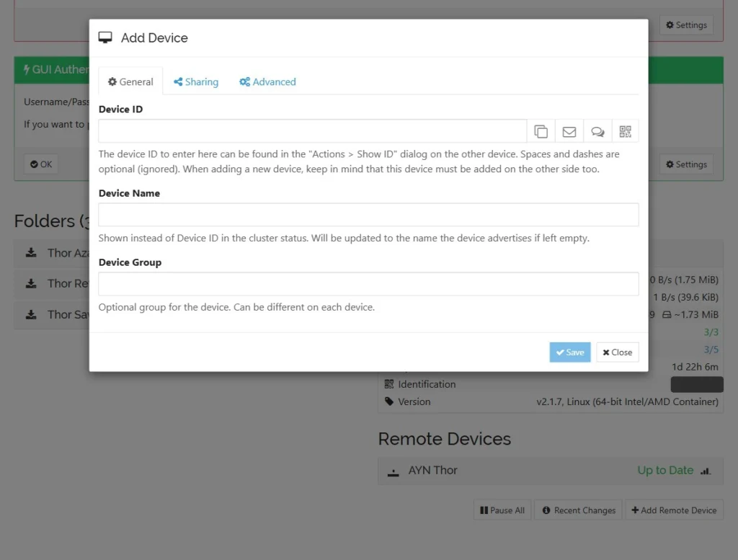738x560 pixels.
Task: Click the Version tag icon
Action: 388,401
